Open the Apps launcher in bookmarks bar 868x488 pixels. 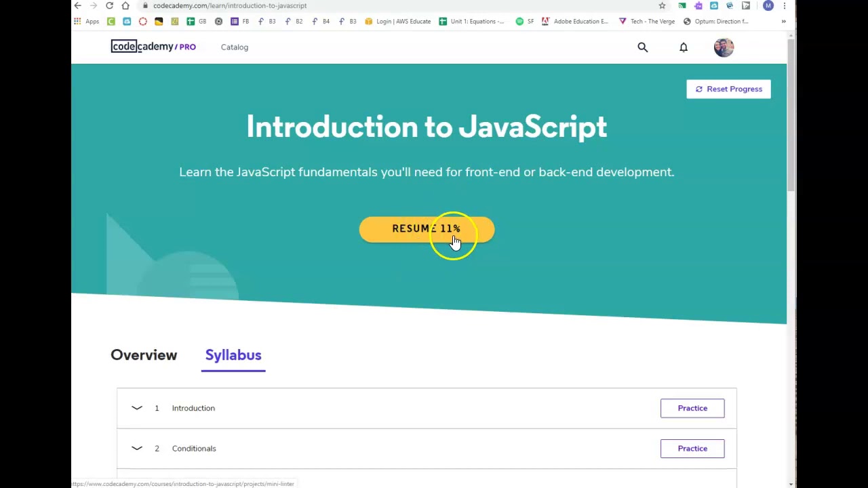coord(87,21)
